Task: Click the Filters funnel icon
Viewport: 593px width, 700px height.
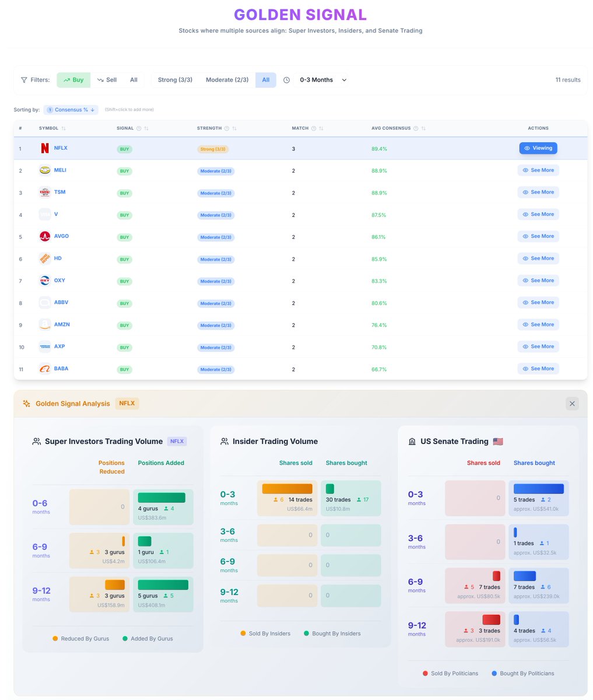Action: pyautogui.click(x=24, y=80)
